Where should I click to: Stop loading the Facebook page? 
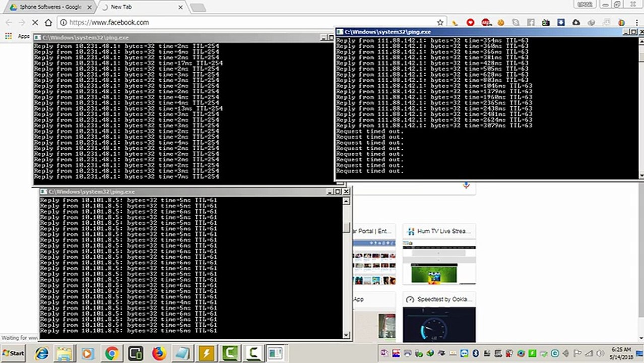(x=35, y=23)
